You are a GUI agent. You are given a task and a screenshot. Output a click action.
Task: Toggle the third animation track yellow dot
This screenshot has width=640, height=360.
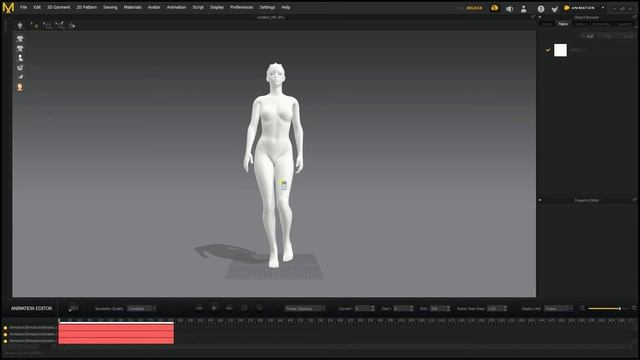5,341
